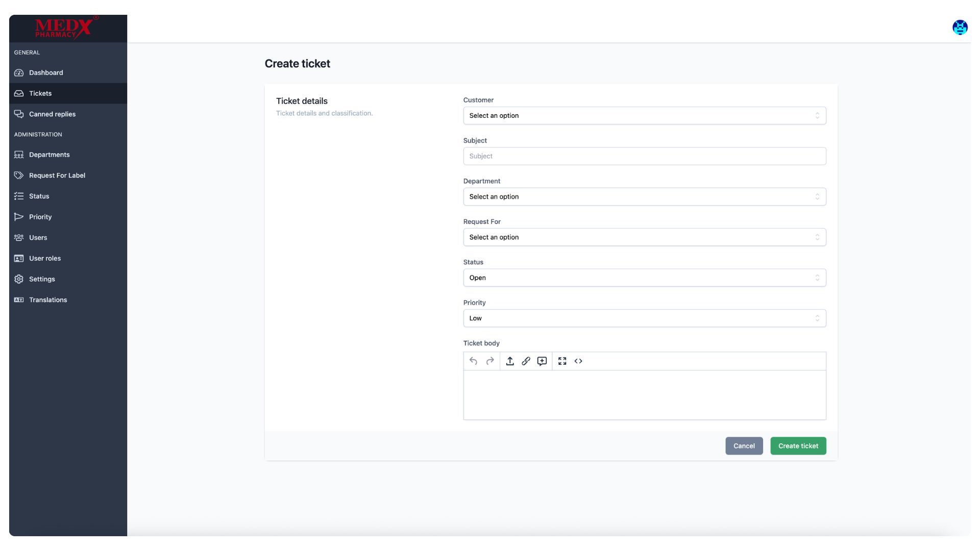Click the Users group icon
The height and width of the screenshot is (551, 980).
(x=19, y=238)
